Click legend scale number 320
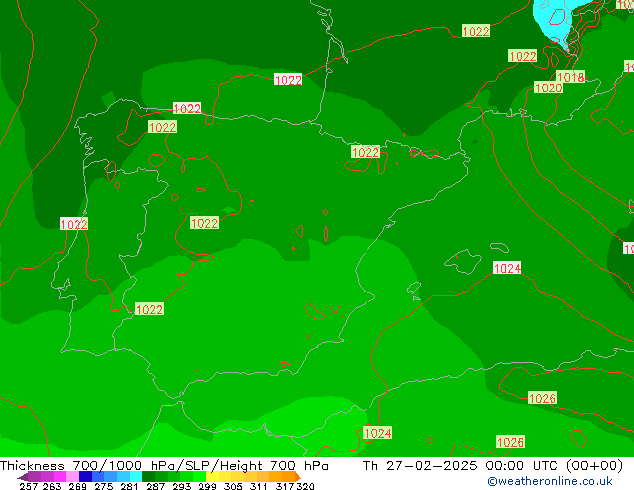Screen dimensions: 634x490 coord(305,486)
